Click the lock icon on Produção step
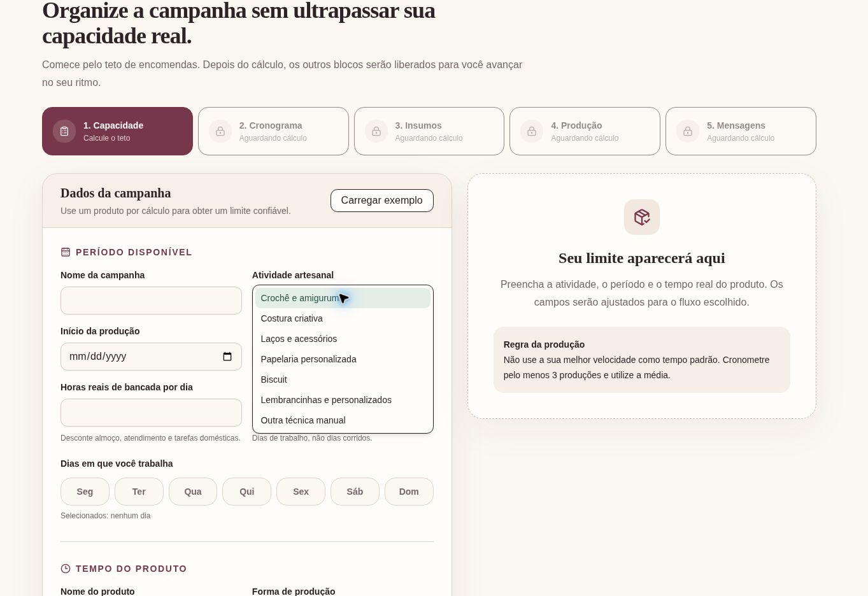Viewport: 868px width, 596px height. click(x=532, y=131)
